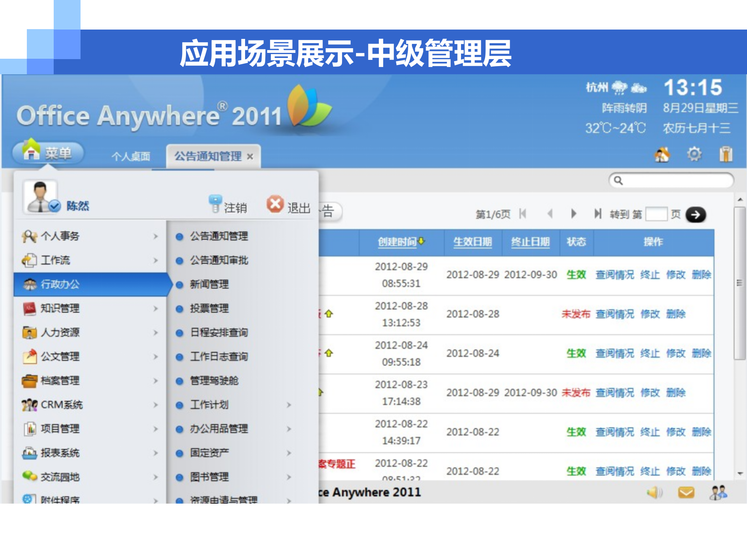This screenshot has width=747, height=560.
Task: Toggle sort order on 创建时间 column
Action: pyautogui.click(x=400, y=241)
